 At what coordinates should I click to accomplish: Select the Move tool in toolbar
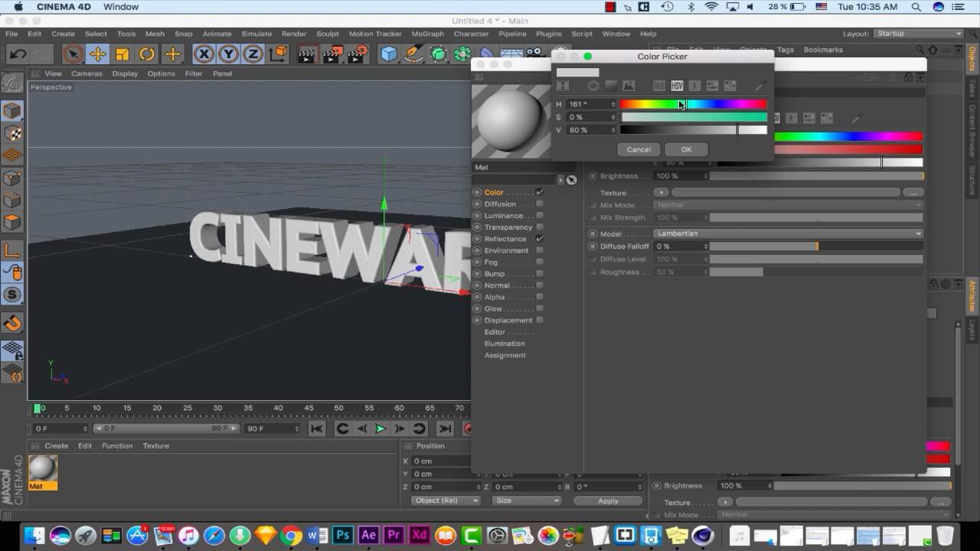click(x=97, y=54)
